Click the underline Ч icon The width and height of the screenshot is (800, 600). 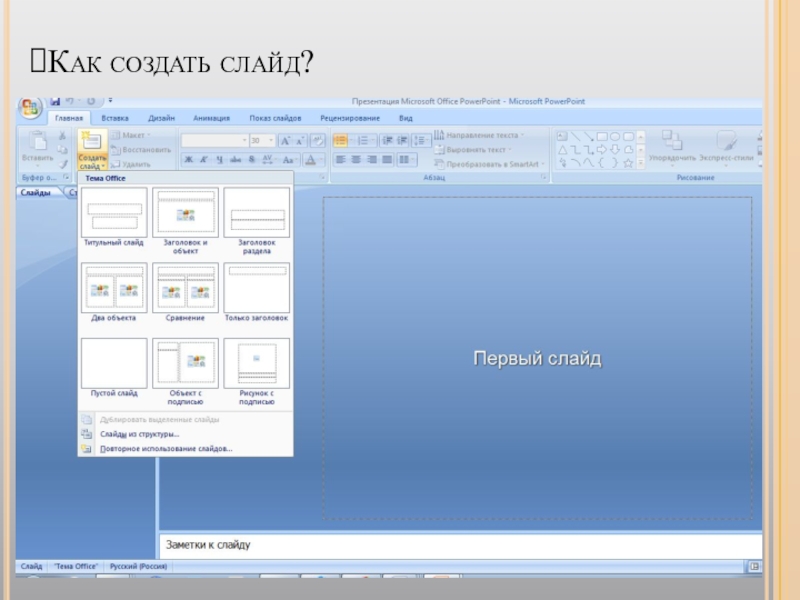coord(219,159)
